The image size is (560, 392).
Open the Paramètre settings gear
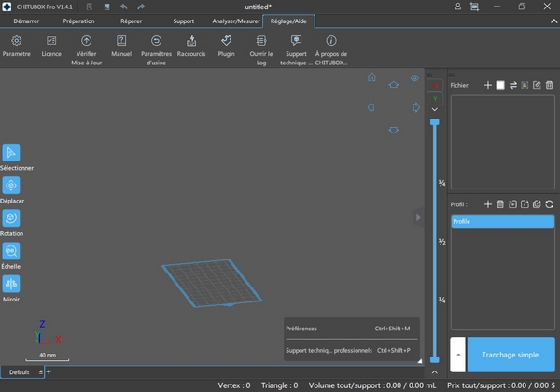point(16,41)
